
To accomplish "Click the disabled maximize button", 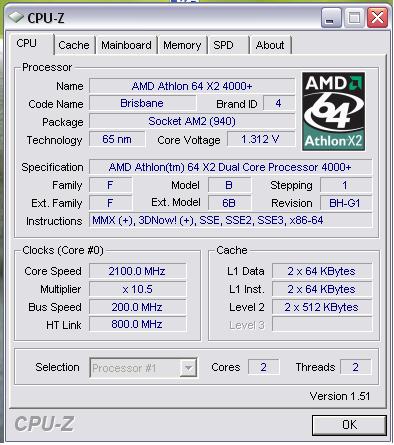I will pos(354,17).
